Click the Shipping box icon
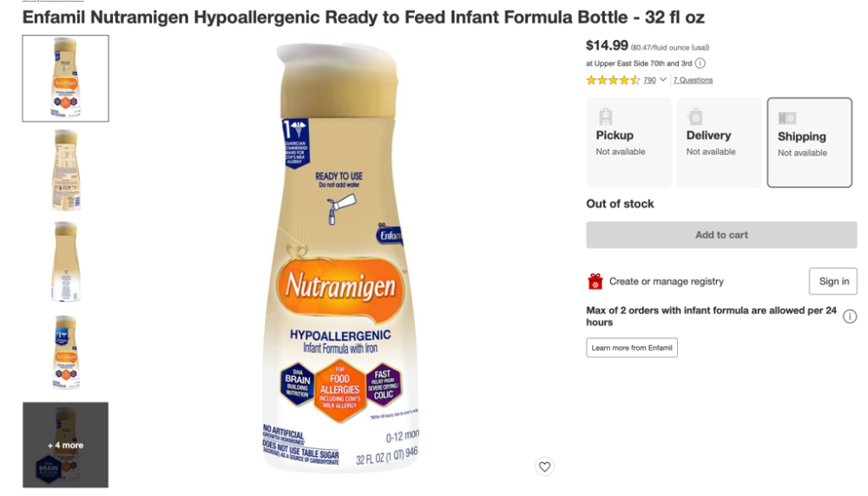This screenshot has width=868, height=496. coord(787,118)
